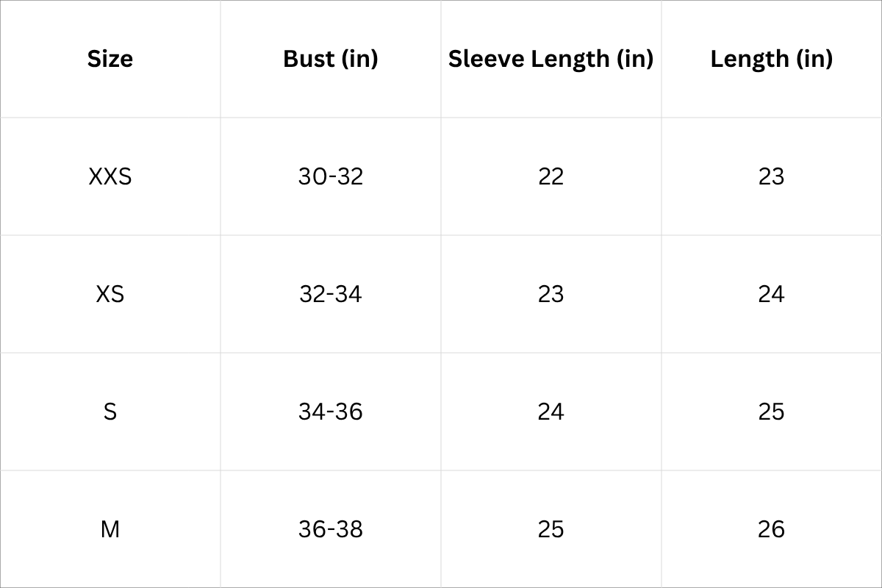Select the M length value 26
This screenshot has height=588, width=882.
(x=771, y=529)
